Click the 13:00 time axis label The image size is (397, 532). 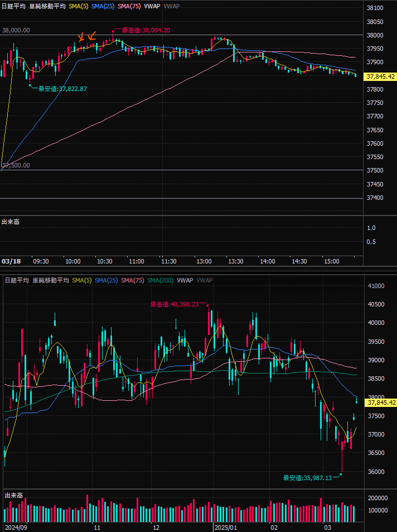[x=204, y=261]
